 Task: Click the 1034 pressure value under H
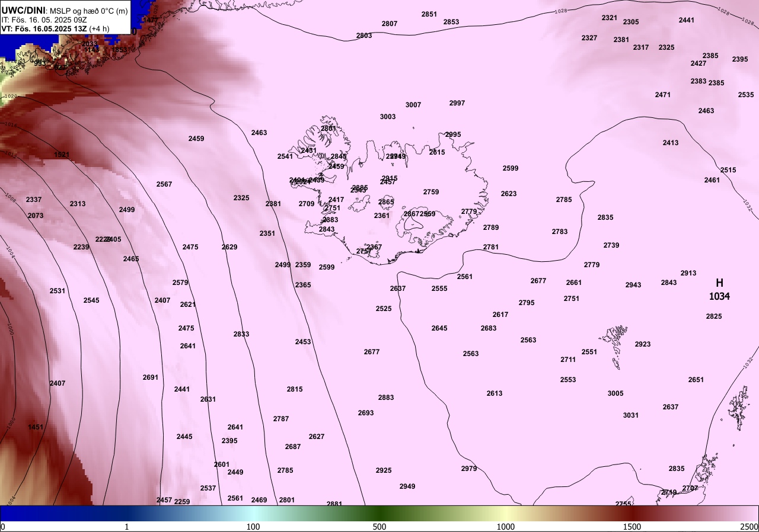[x=719, y=297]
